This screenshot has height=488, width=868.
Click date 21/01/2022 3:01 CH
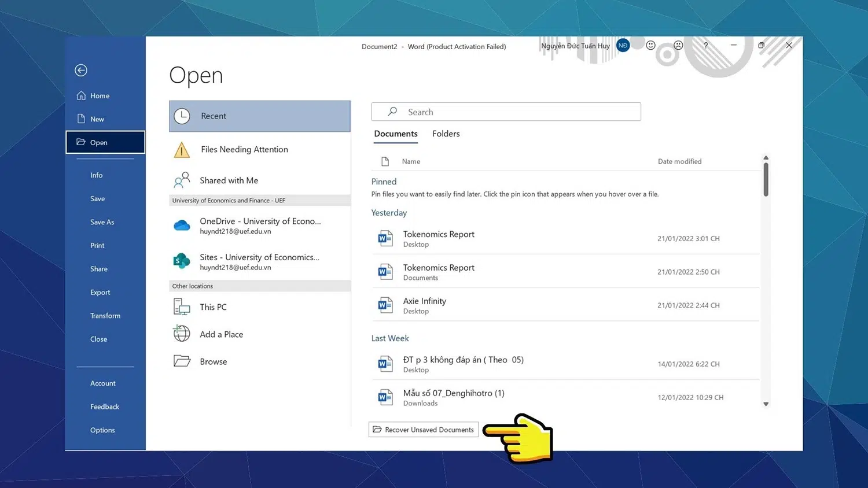coord(689,238)
